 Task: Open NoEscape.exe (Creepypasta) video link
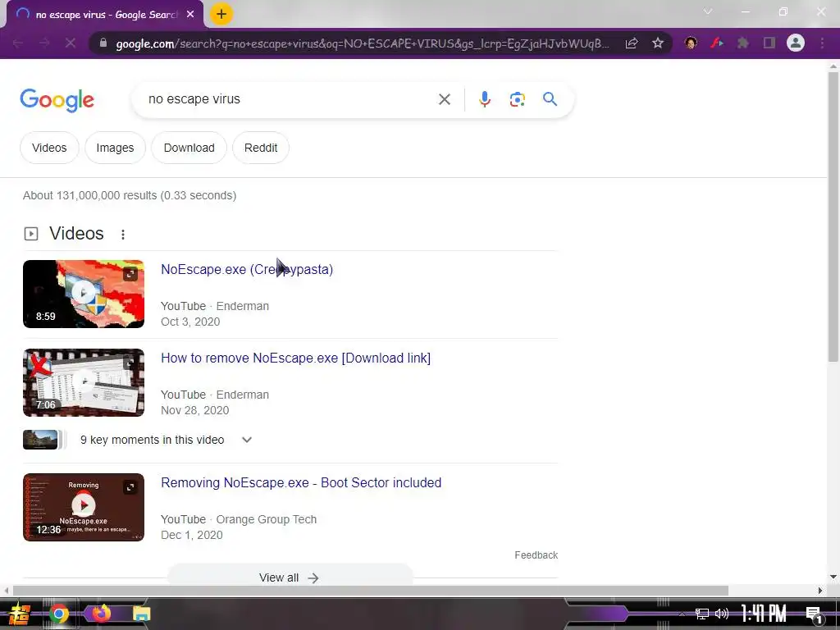coord(247,269)
